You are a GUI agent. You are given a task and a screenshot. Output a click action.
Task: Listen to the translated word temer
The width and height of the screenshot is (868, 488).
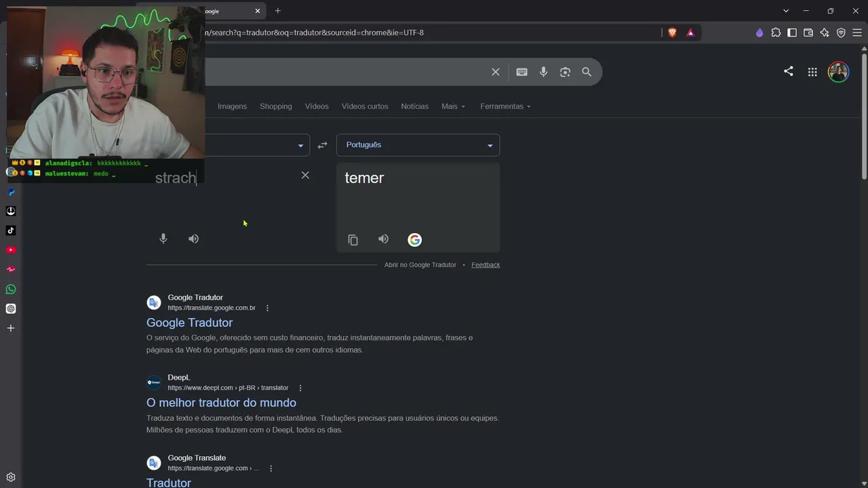click(x=383, y=239)
